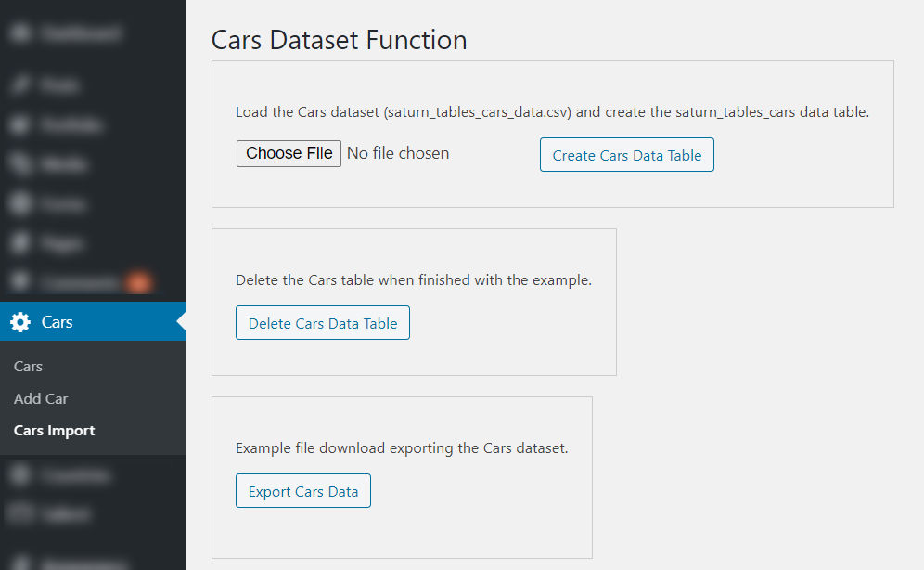
Task: Click the orange comments count badge
Action: point(138,282)
